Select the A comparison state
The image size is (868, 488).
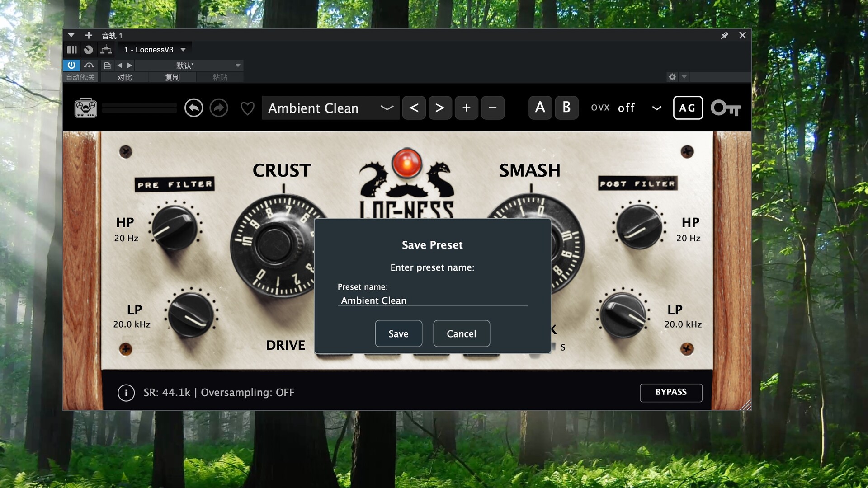pyautogui.click(x=540, y=108)
